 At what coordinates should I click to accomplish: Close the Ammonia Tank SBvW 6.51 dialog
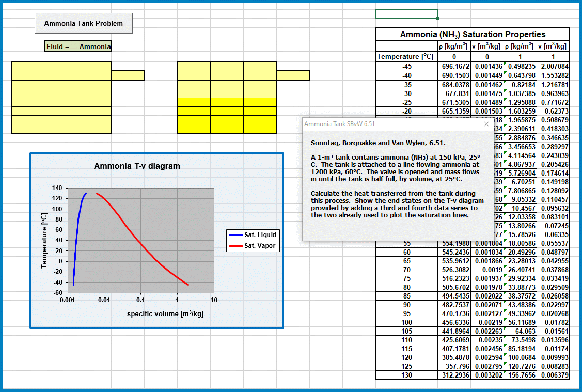click(486, 124)
